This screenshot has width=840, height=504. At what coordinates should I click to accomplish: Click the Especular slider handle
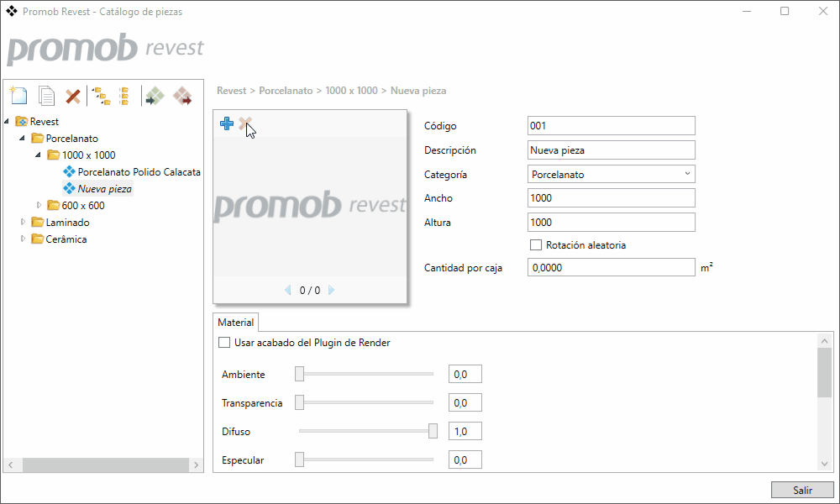click(x=300, y=459)
